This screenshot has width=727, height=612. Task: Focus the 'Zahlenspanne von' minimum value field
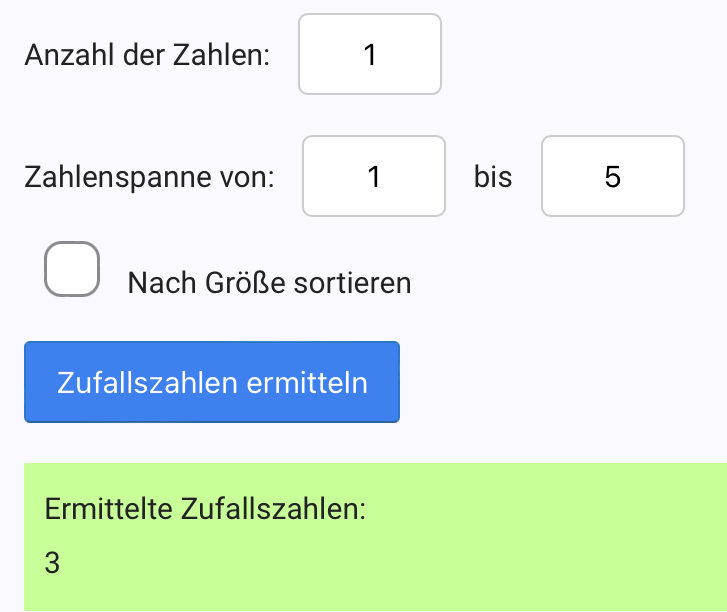pos(373,176)
